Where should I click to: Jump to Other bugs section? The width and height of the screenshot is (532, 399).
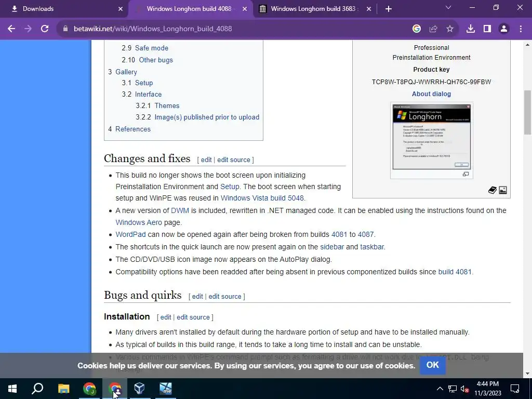pyautogui.click(x=156, y=60)
